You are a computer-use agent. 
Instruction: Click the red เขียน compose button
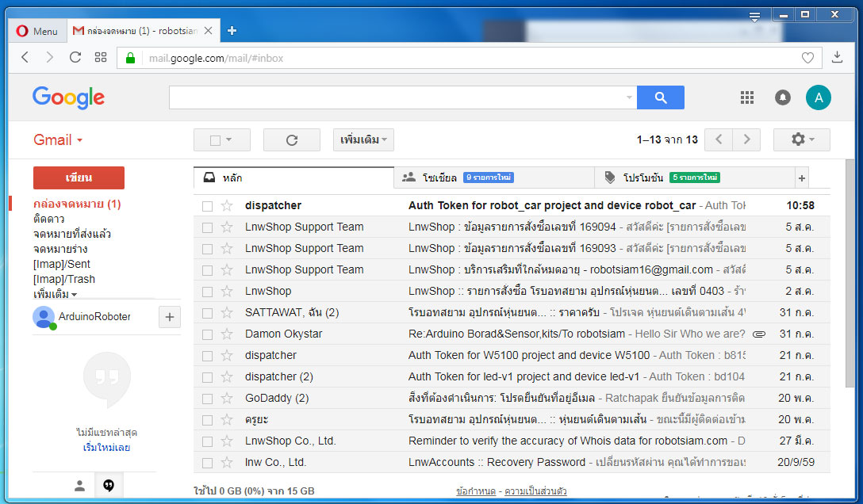(79, 178)
